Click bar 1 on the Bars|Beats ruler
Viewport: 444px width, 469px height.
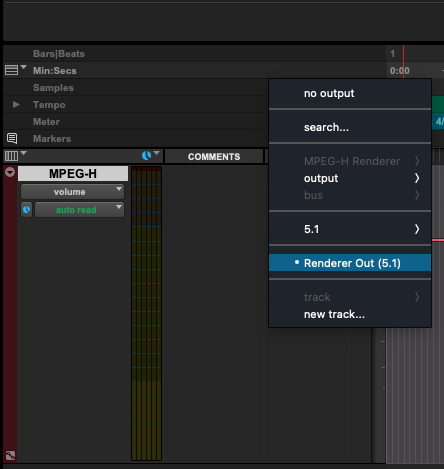[x=393, y=54]
